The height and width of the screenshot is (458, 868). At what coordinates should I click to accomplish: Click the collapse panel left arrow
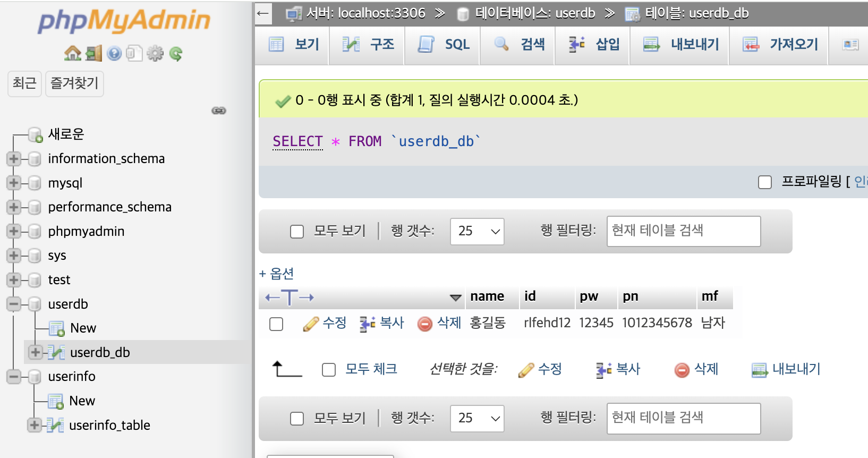(263, 13)
